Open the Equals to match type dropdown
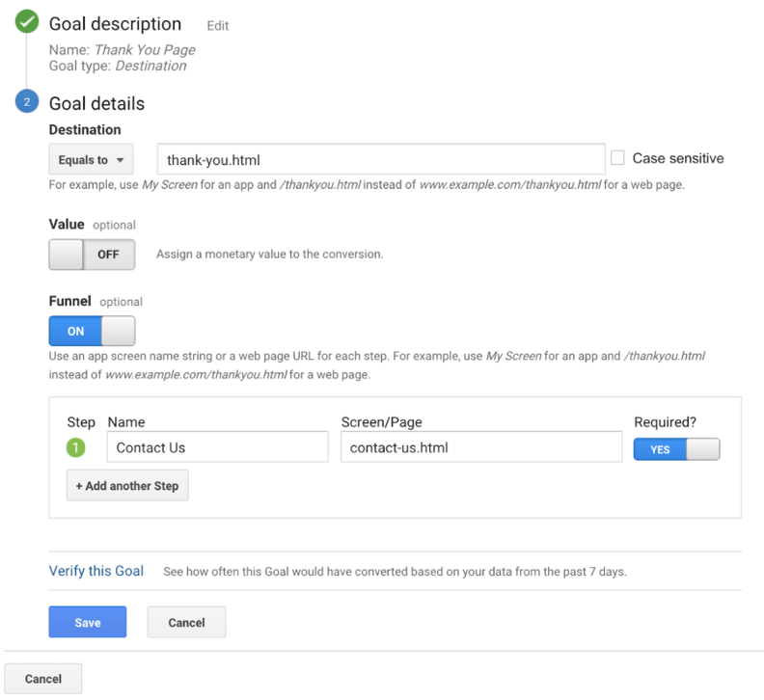The image size is (764, 700). [x=91, y=159]
